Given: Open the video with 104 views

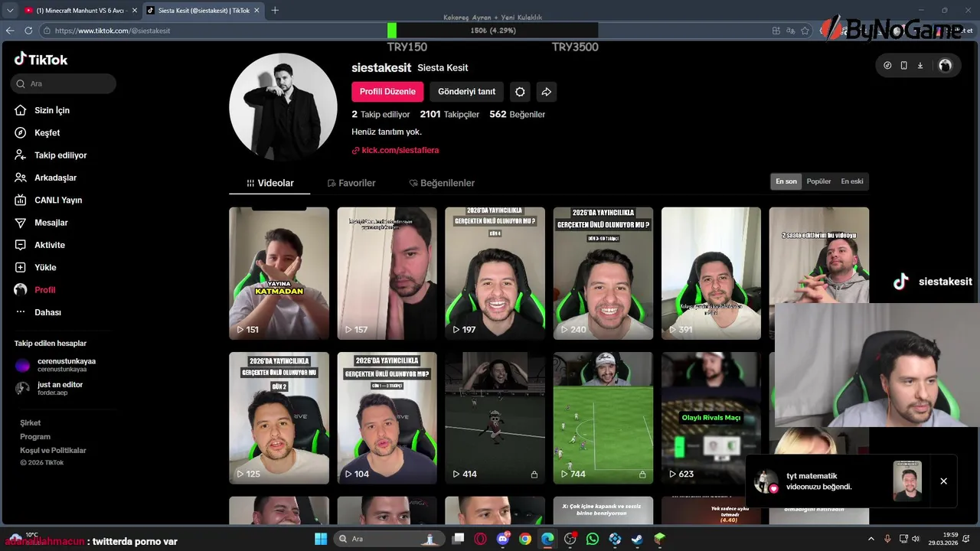Looking at the screenshot, I should [x=387, y=418].
